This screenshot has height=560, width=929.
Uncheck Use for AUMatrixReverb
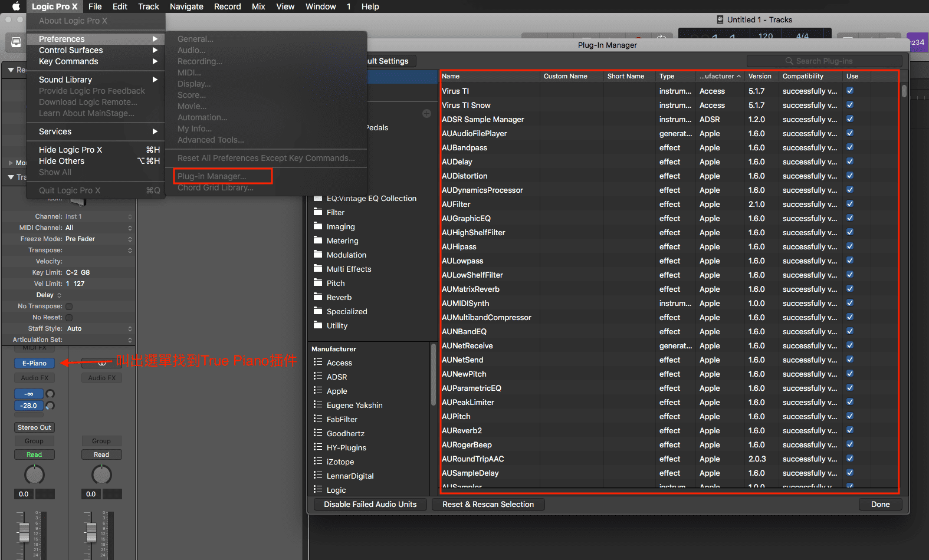point(850,289)
